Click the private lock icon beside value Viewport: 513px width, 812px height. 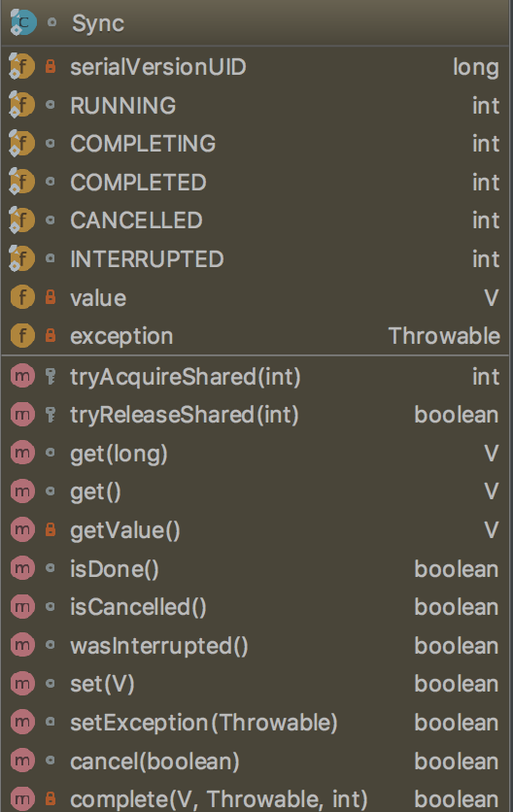(51, 297)
